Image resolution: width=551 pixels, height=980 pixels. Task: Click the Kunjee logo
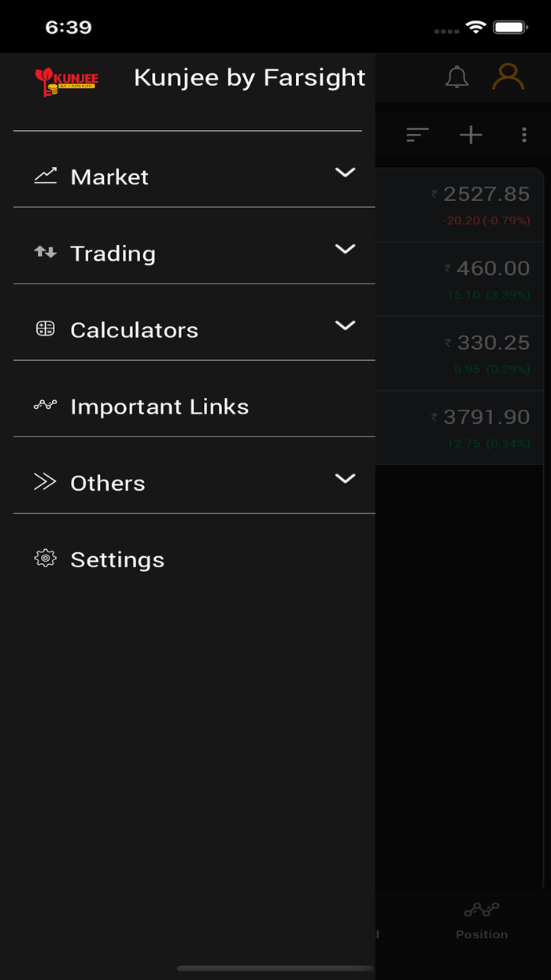click(66, 78)
